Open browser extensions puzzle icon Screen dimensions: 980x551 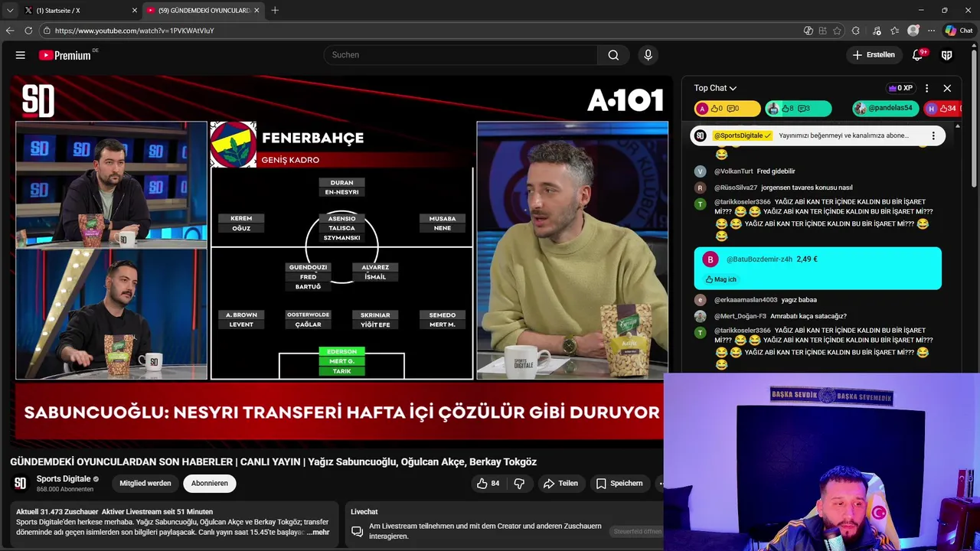pos(855,31)
